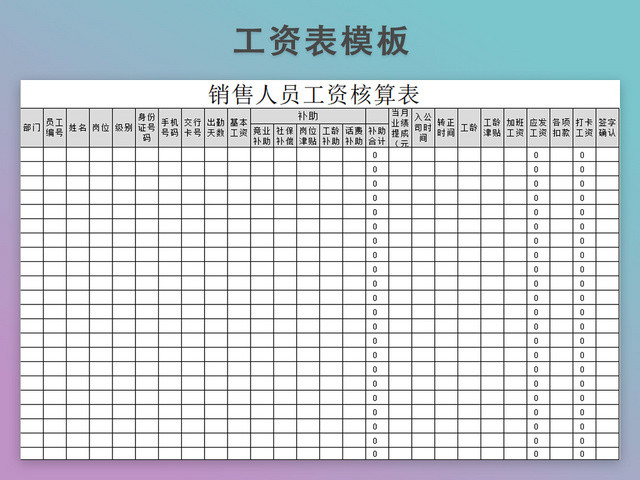Click the empty 姓名 cell in first data row
The image size is (640, 480).
78,155
